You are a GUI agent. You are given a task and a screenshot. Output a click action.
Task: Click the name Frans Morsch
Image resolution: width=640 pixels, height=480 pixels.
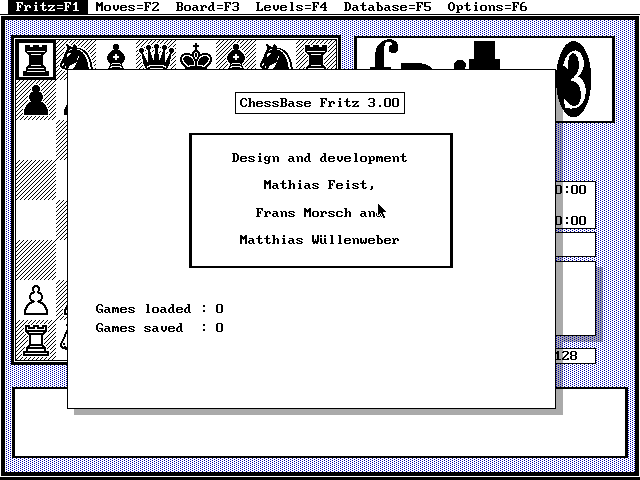pyautogui.click(x=303, y=213)
